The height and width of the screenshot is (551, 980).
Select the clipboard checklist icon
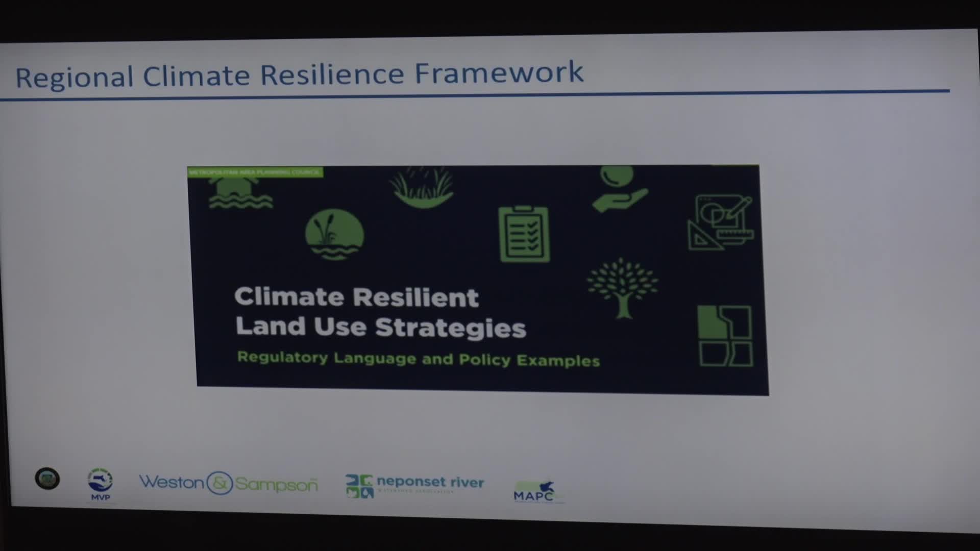pos(524,234)
